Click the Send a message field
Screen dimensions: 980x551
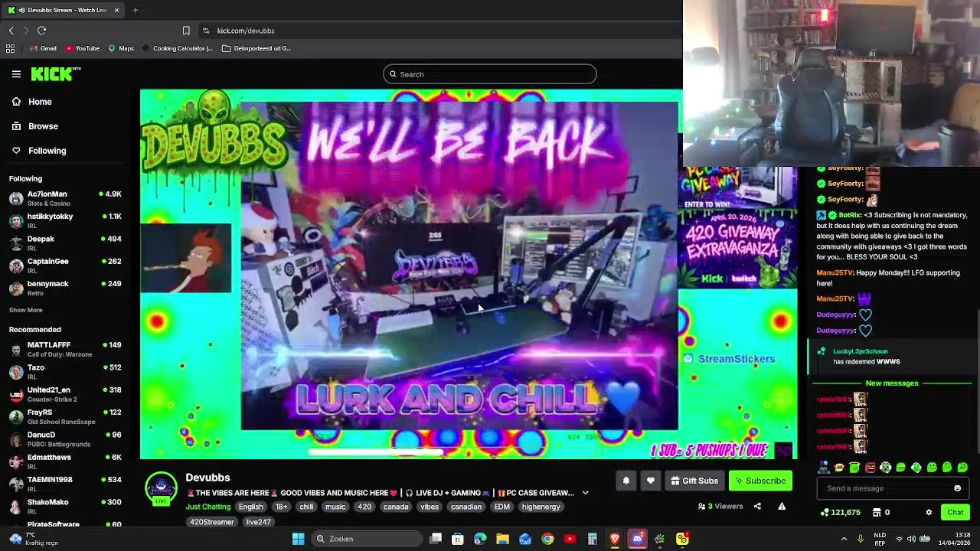(884, 488)
